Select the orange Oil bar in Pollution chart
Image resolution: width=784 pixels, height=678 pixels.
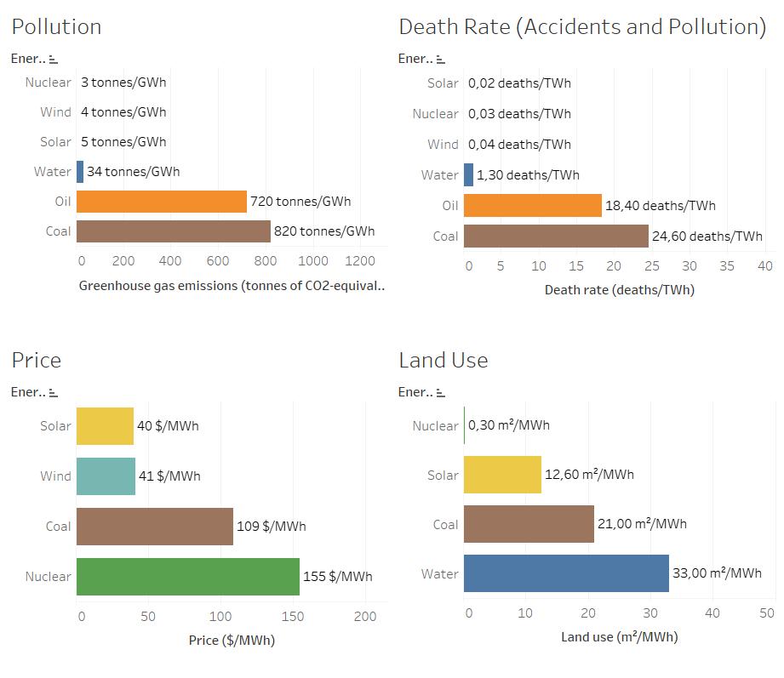[x=161, y=202]
